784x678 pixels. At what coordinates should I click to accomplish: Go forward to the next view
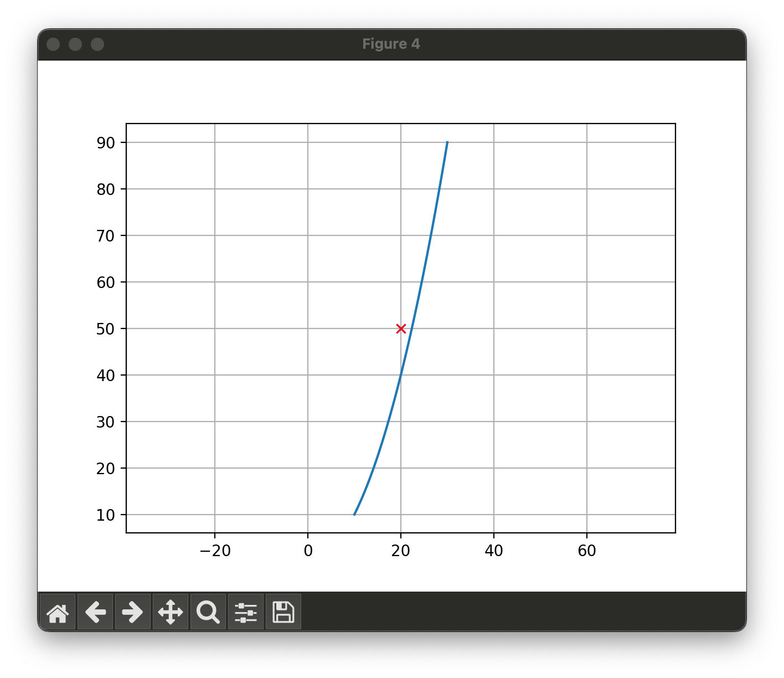(133, 612)
